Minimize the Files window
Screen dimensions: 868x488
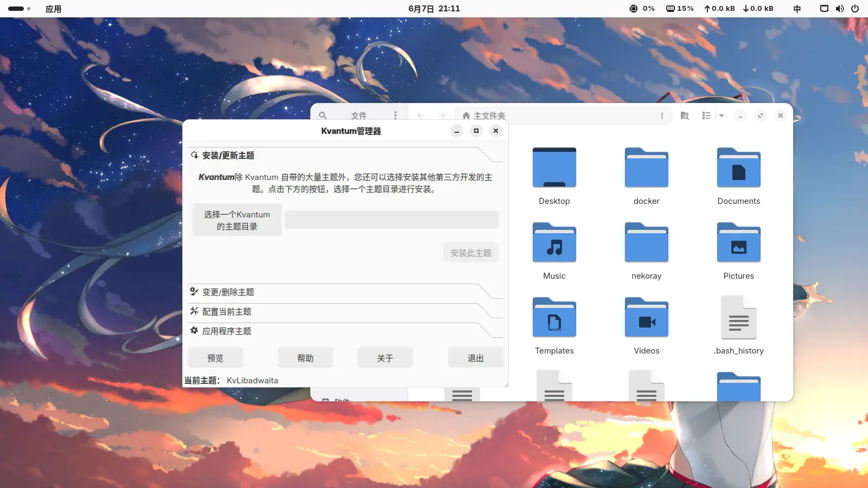click(741, 115)
